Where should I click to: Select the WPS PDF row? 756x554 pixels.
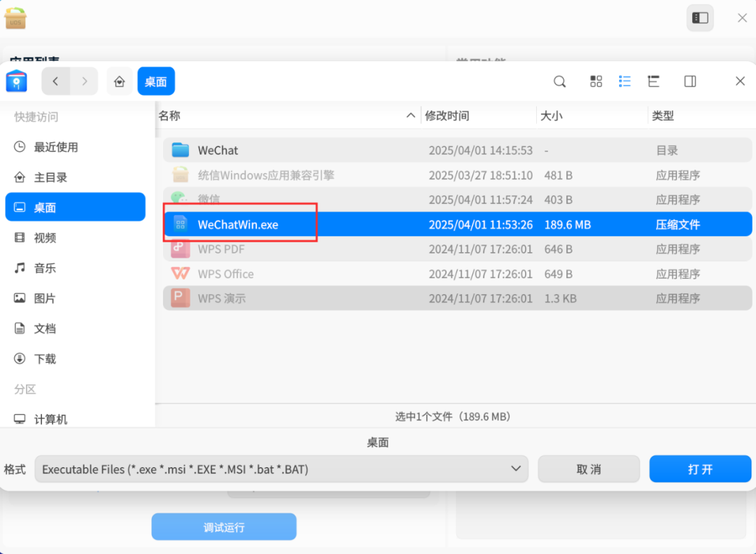tap(458, 249)
